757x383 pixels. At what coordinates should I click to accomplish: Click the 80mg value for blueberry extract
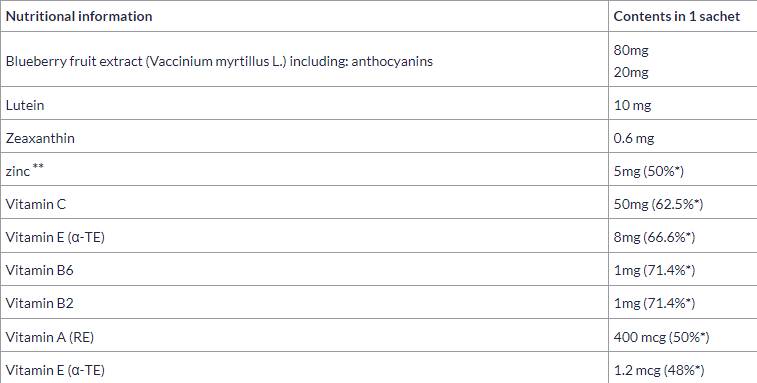click(x=631, y=50)
